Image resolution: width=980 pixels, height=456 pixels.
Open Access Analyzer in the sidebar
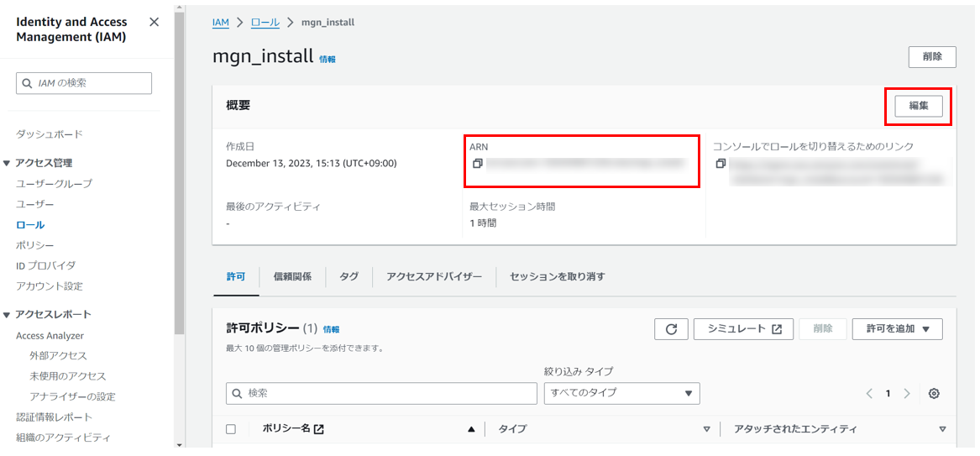pos(50,335)
